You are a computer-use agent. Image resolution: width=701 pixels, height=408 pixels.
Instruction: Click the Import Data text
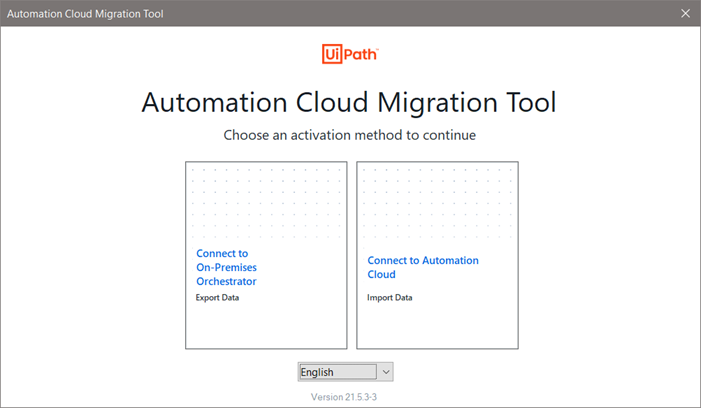pos(389,298)
